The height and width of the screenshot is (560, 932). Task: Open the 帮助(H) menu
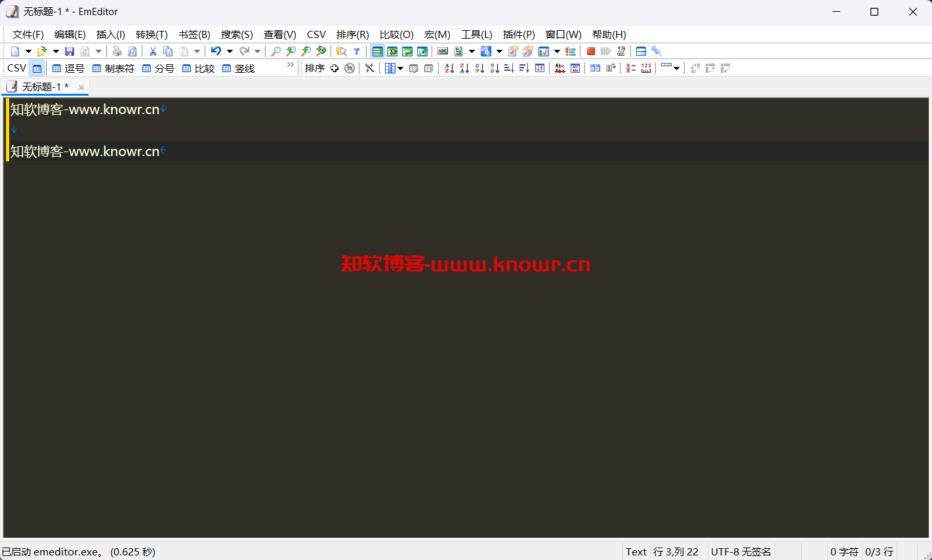coord(609,35)
